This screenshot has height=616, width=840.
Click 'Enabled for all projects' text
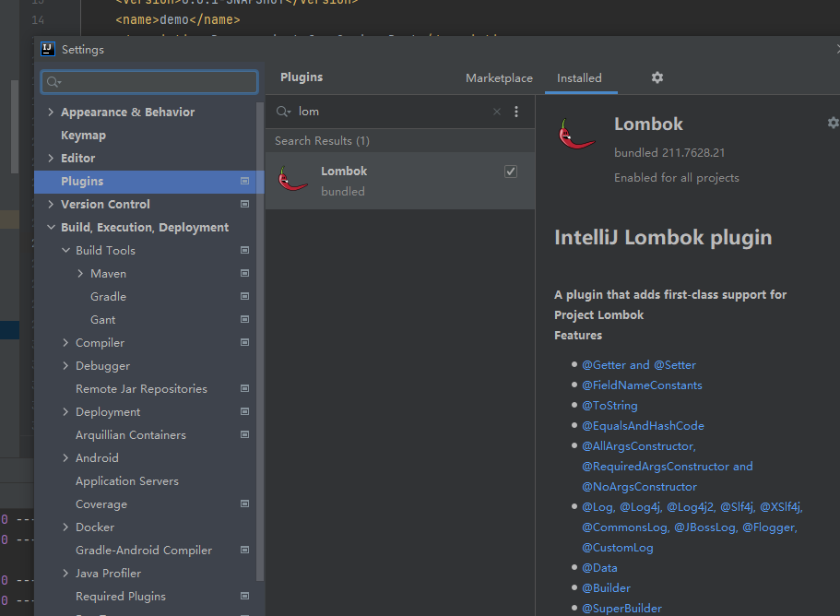[676, 178]
